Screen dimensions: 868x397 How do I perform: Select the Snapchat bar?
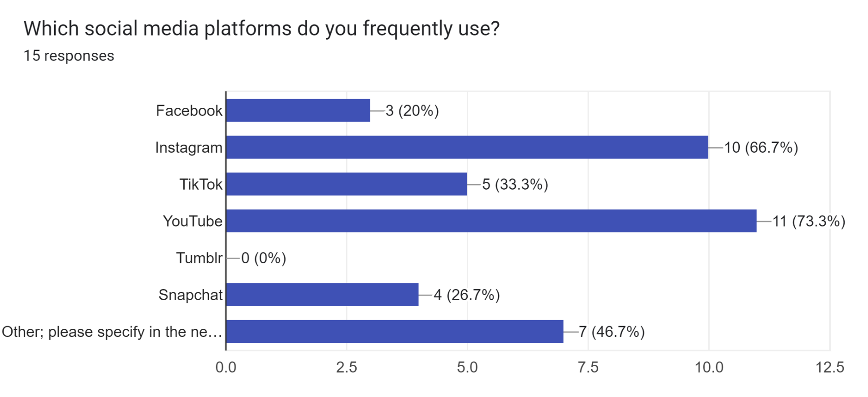322,295
